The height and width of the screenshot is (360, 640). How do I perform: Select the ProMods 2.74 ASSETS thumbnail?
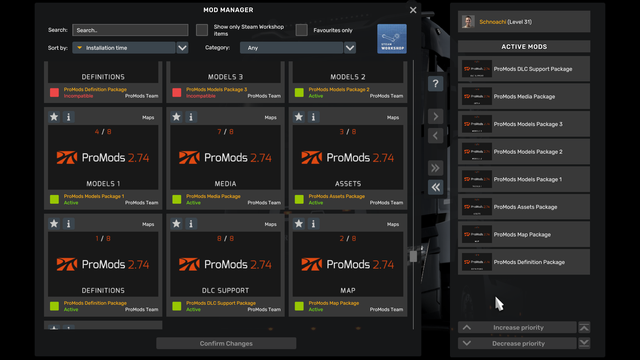[x=348, y=157]
